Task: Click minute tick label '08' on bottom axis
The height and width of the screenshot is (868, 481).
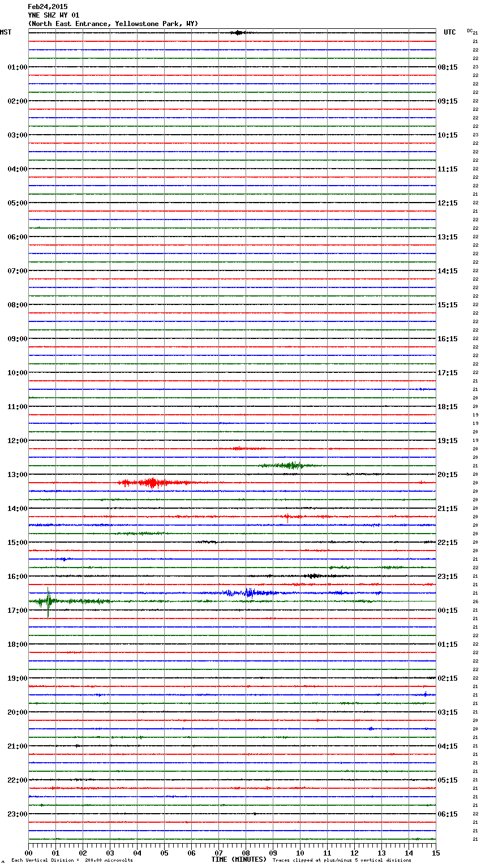Action: (x=246, y=853)
